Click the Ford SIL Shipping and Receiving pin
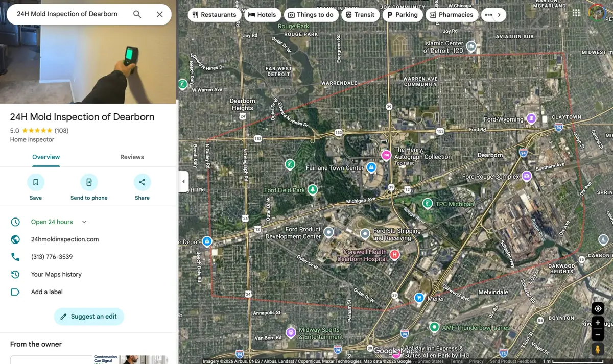 click(365, 234)
